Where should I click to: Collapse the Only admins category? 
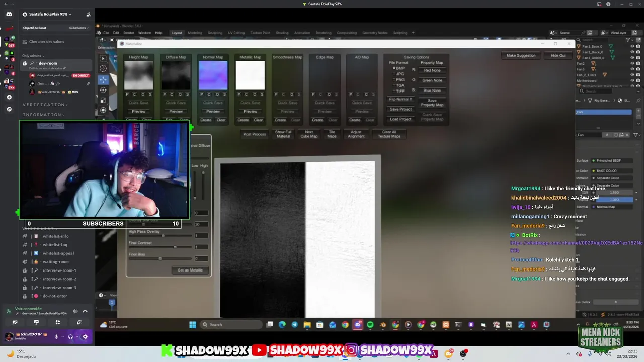(32, 56)
